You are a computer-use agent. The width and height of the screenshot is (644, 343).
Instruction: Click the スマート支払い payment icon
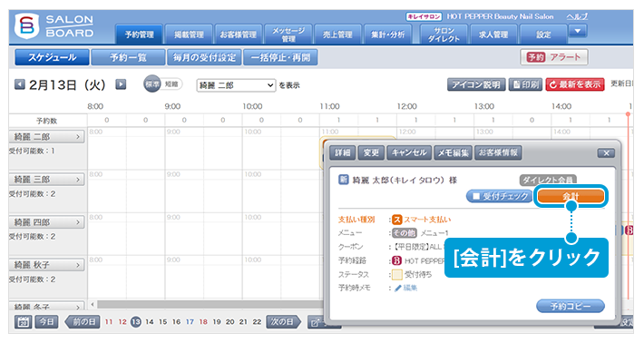[396, 220]
